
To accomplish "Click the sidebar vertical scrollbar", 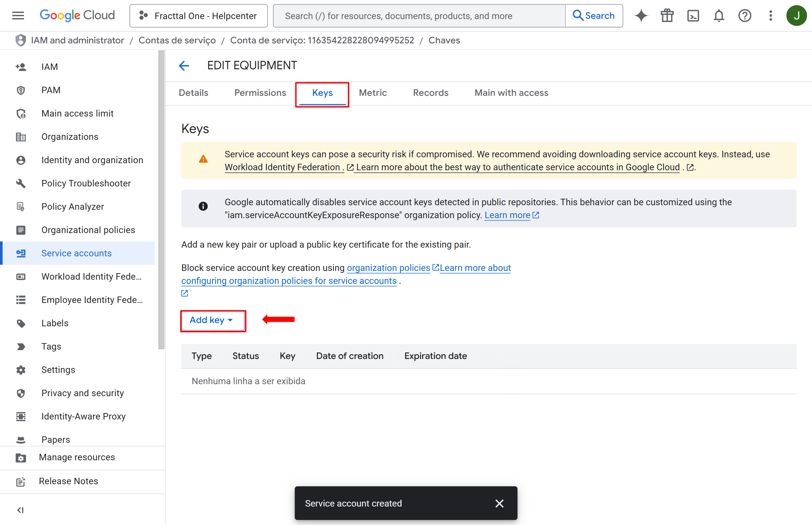I will click(161, 200).
